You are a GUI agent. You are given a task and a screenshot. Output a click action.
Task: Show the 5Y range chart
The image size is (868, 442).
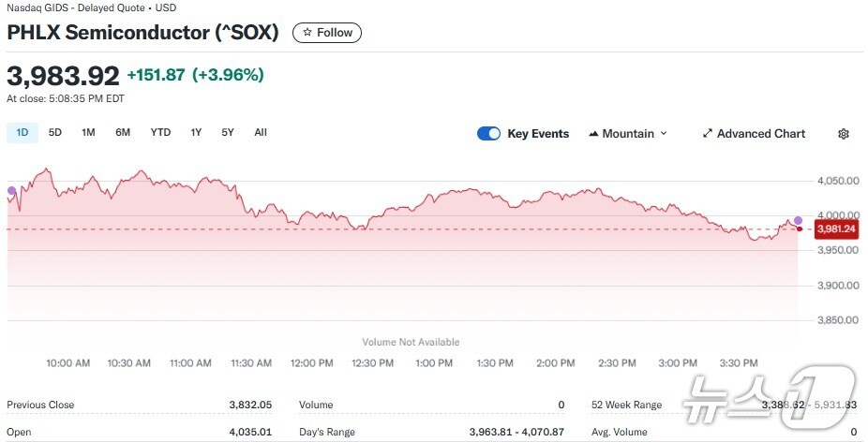coord(228,133)
